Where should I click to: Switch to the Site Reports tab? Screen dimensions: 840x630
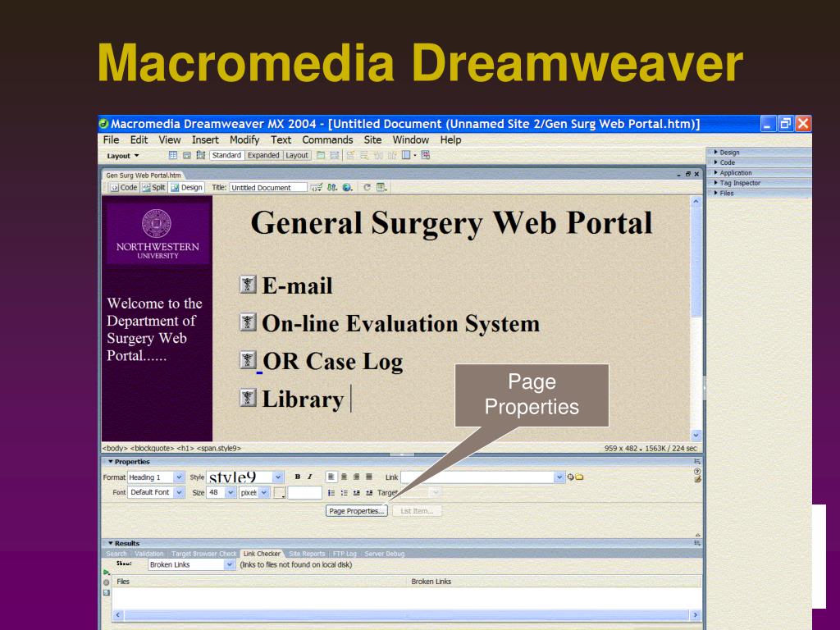[307, 554]
